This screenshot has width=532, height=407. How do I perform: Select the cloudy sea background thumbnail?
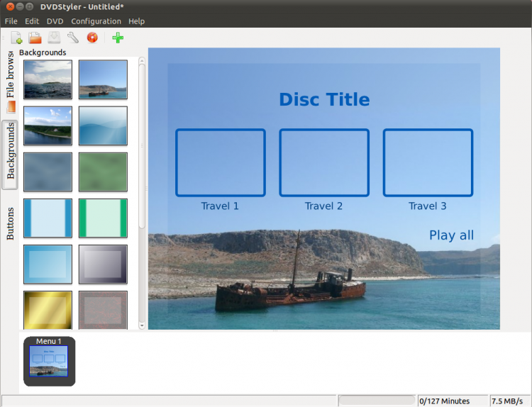pyautogui.click(x=48, y=79)
